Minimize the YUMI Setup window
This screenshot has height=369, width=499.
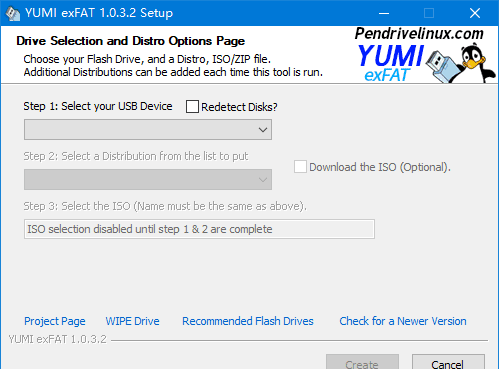[x=384, y=13]
